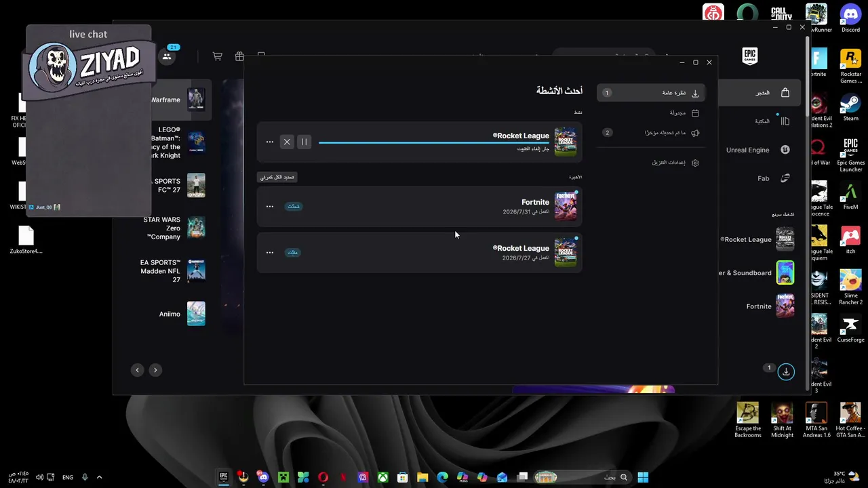868x488 pixels.
Task: Open Microsoft Edge from the taskbar
Action: point(443,477)
